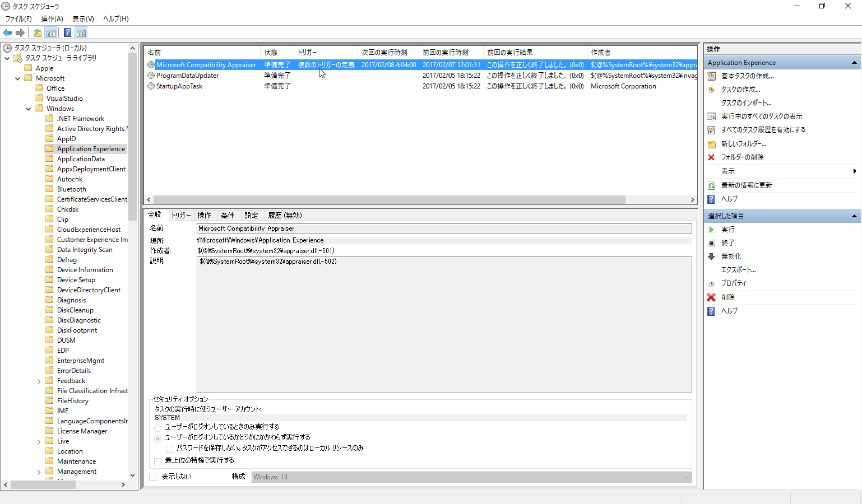Open the 操作 menu

(x=52, y=18)
